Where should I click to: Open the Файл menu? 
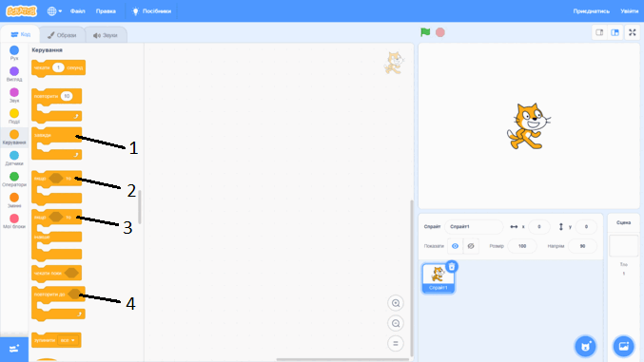[x=78, y=11]
